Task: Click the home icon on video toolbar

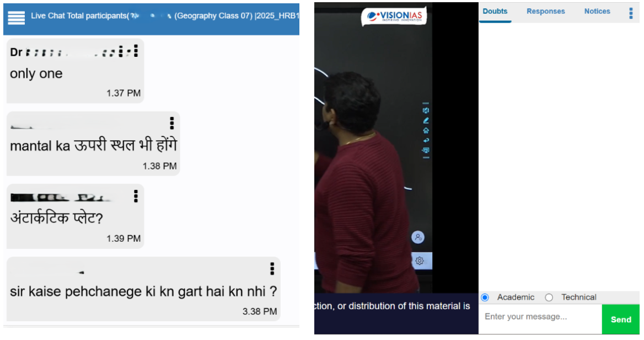Action: click(426, 130)
